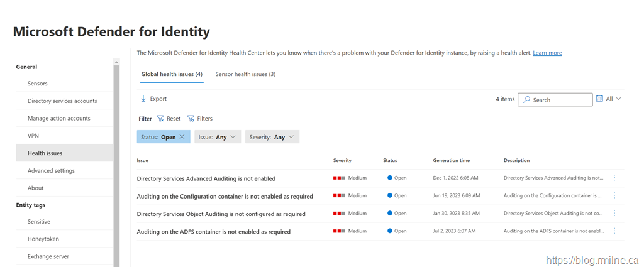Click the Export download icon
The image size is (644, 267).
pyautogui.click(x=143, y=99)
